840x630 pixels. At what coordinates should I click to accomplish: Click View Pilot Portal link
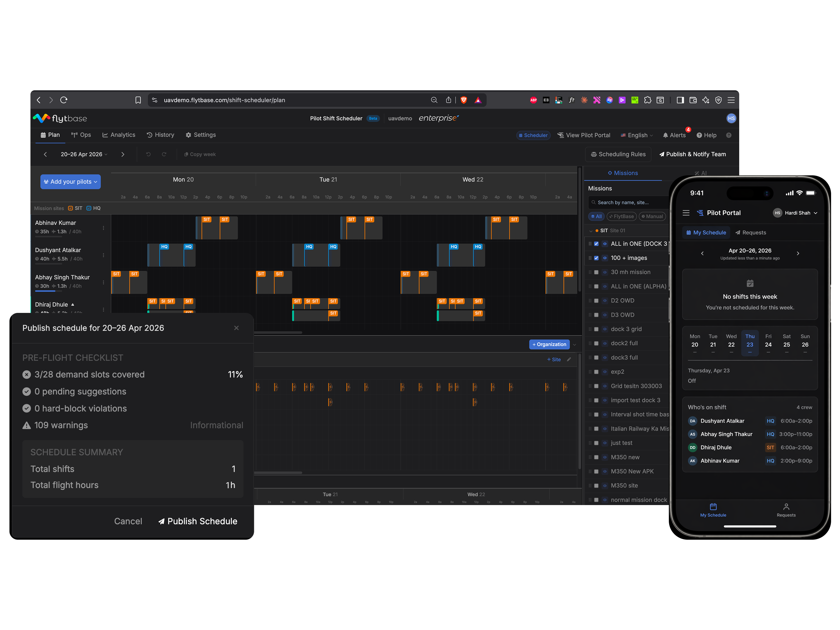pyautogui.click(x=584, y=135)
